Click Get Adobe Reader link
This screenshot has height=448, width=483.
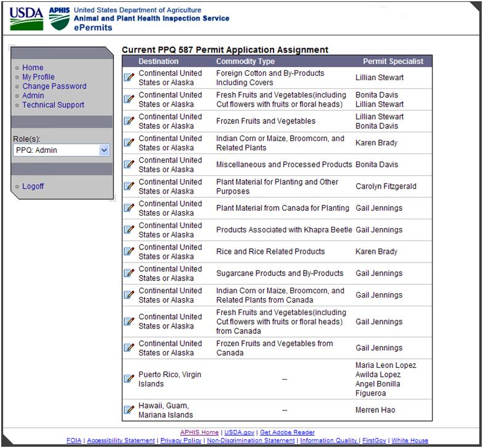287,433
